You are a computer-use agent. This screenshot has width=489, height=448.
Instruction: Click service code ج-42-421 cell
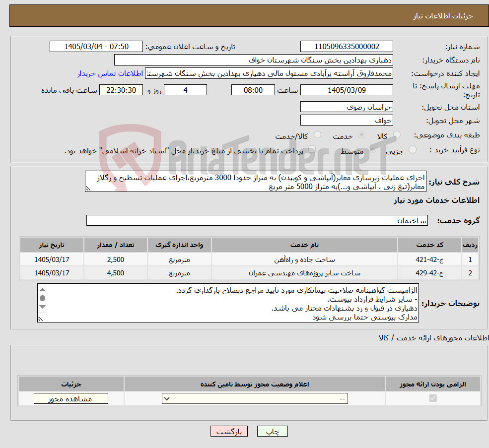[429, 259]
